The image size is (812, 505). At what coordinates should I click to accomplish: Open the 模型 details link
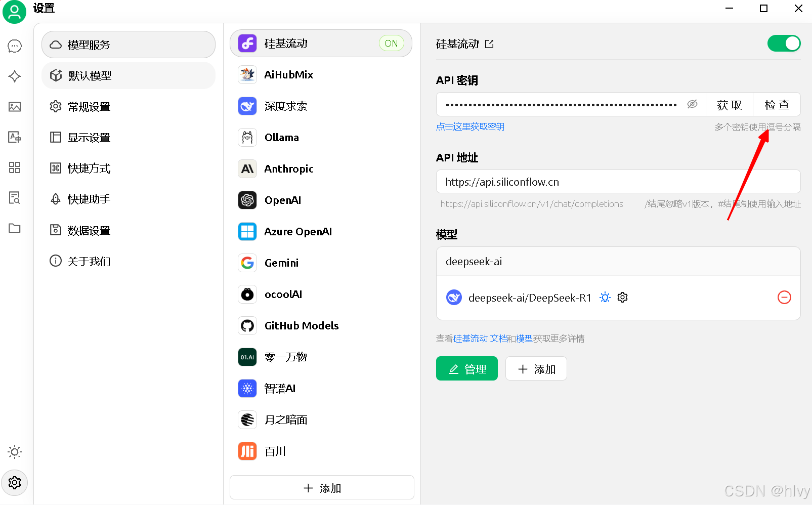tap(525, 339)
